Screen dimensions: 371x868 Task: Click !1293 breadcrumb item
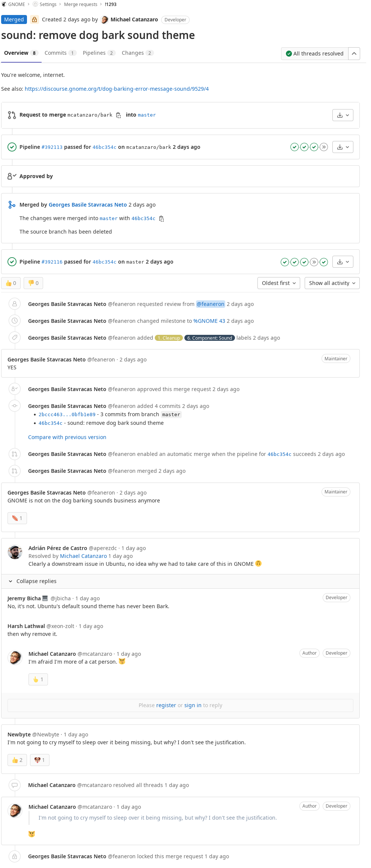[111, 4]
